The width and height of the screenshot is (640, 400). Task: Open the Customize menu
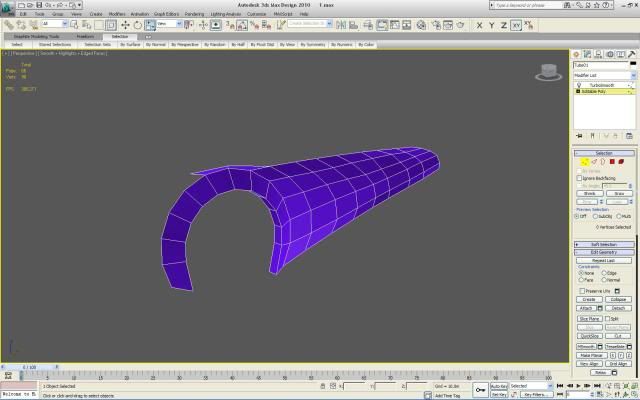point(256,14)
